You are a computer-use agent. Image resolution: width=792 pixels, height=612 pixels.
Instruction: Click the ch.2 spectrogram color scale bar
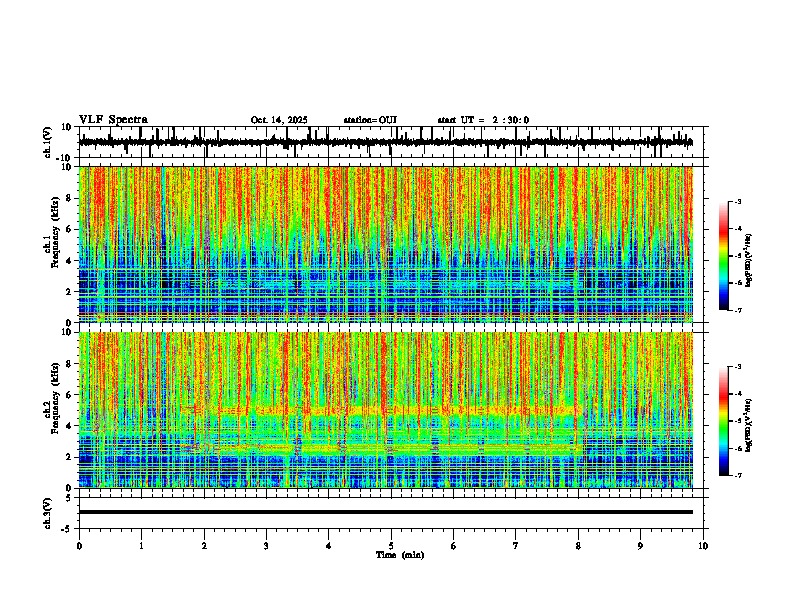click(724, 421)
